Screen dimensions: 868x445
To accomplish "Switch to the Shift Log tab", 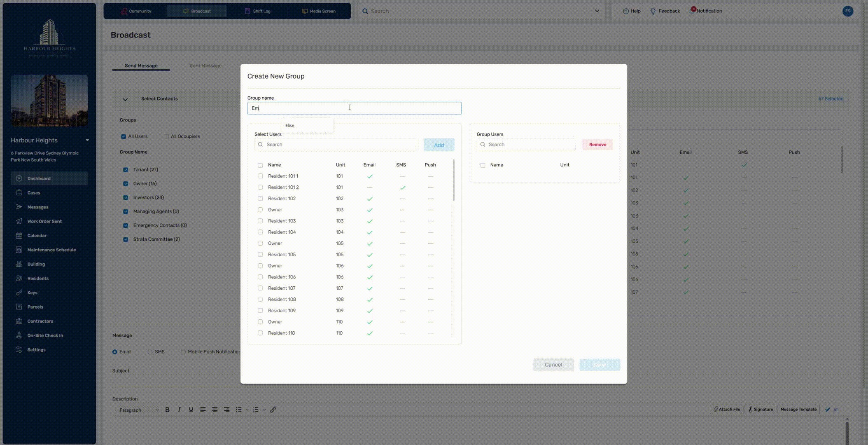I will click(258, 11).
